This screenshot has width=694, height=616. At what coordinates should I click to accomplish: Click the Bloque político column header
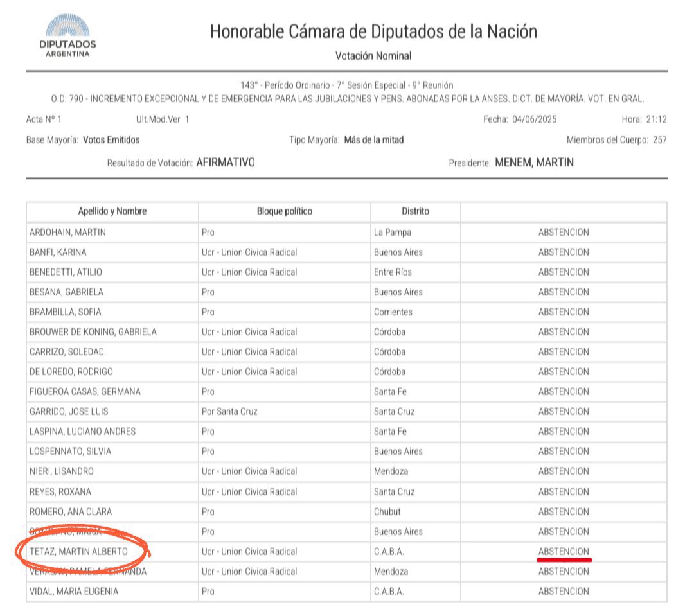pos(285,211)
